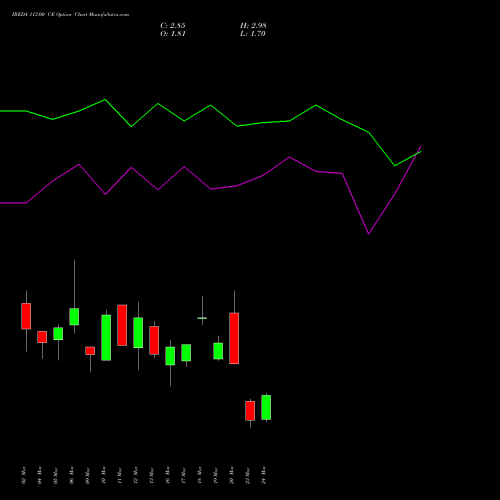Select the 05 Mar date label
This screenshot has width=500, height=500.
coord(56,475)
